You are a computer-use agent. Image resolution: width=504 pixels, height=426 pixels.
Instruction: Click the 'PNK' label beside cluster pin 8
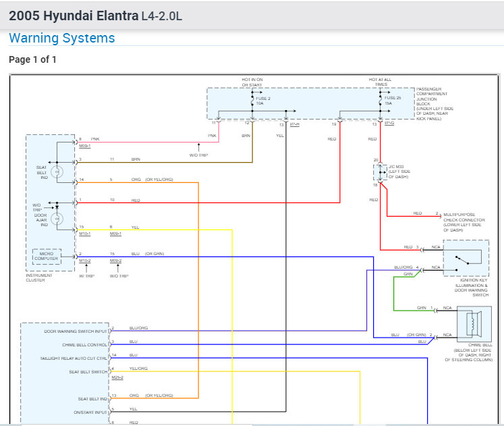95,139
